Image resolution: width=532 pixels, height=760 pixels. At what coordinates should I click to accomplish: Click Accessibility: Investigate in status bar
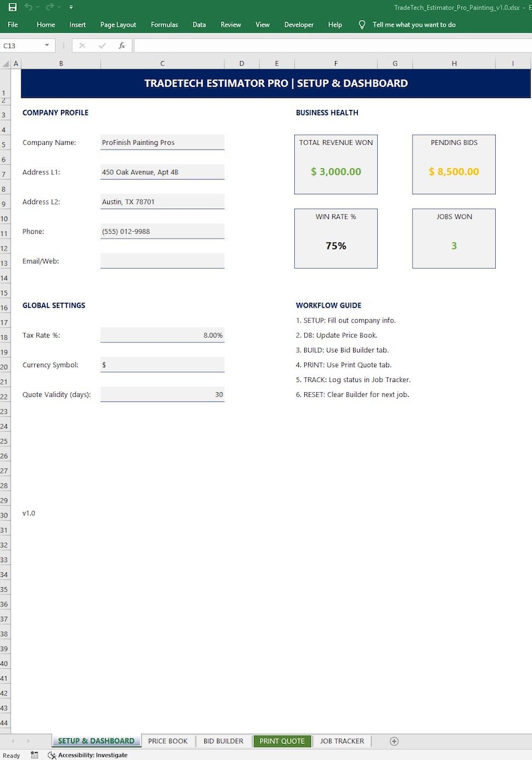pyautogui.click(x=88, y=755)
